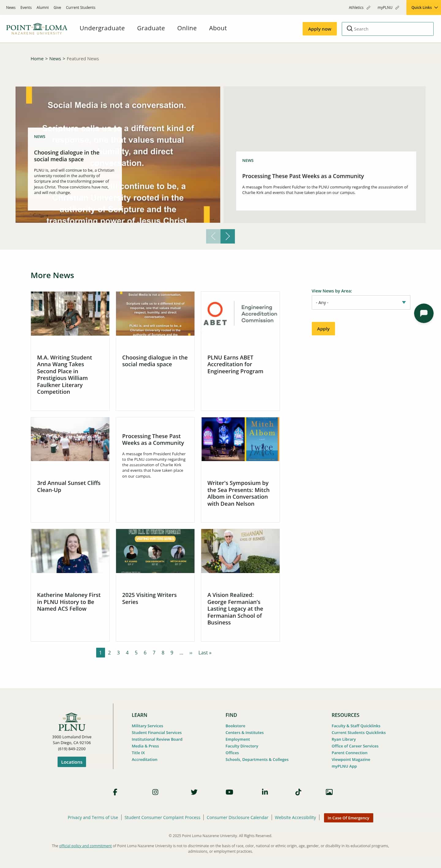This screenshot has width=441, height=868.
Task: Open Katherine Maloney article thumbnail
Action: point(70,551)
